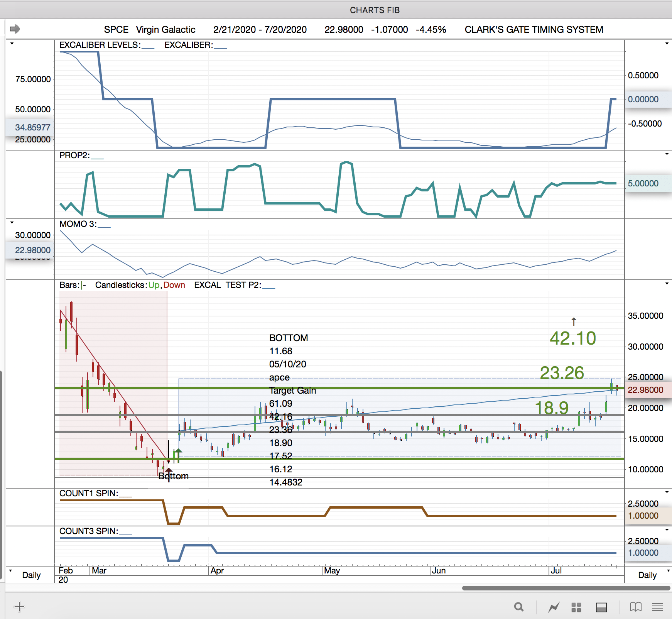
Task: Click the horizontal scrollbar thumb
Action: [x=566, y=588]
